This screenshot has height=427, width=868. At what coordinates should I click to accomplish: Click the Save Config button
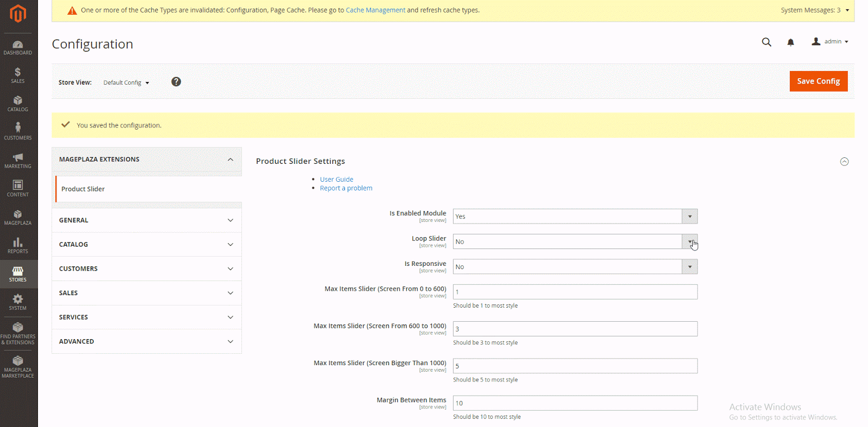tap(818, 81)
